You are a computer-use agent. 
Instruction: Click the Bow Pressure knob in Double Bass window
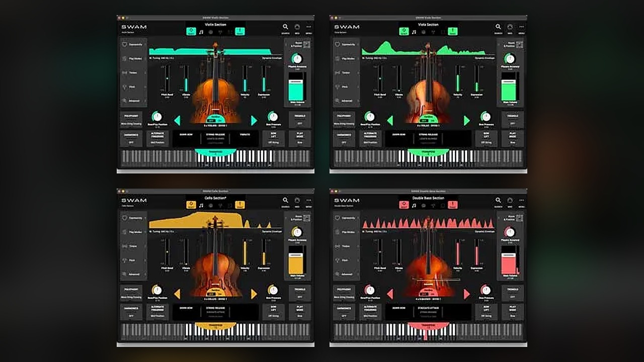486,290
